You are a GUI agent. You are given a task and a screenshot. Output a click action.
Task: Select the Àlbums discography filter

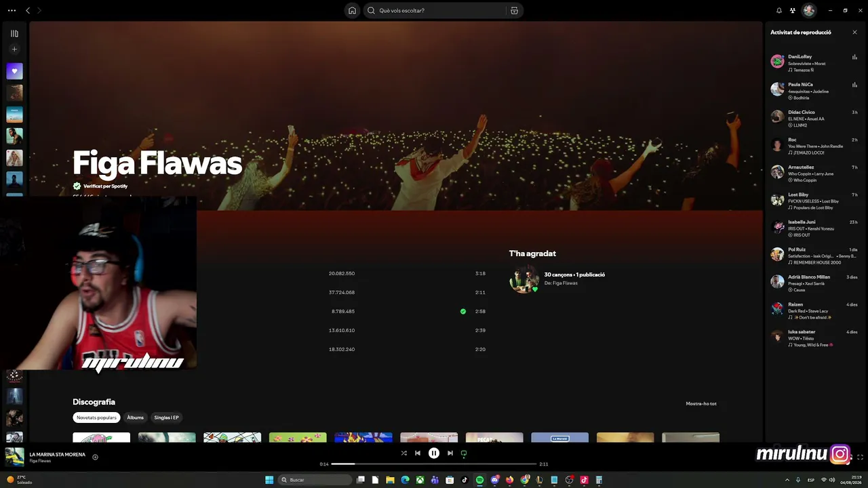tap(136, 418)
